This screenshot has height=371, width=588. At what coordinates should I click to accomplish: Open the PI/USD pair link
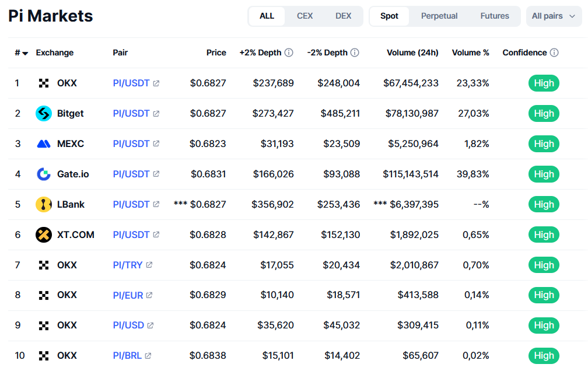coord(128,325)
